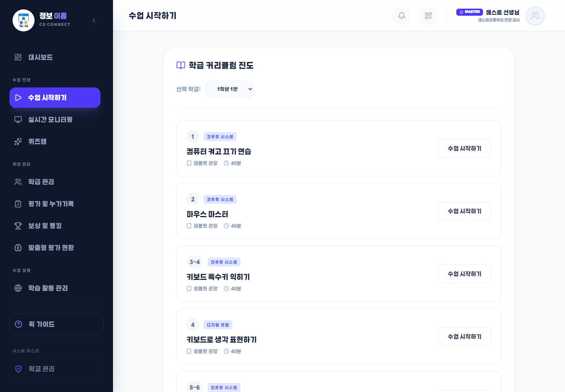Start the 컴퓨터 켜고 끄기 연습 lesson
The height and width of the screenshot is (392, 565).
point(465,148)
